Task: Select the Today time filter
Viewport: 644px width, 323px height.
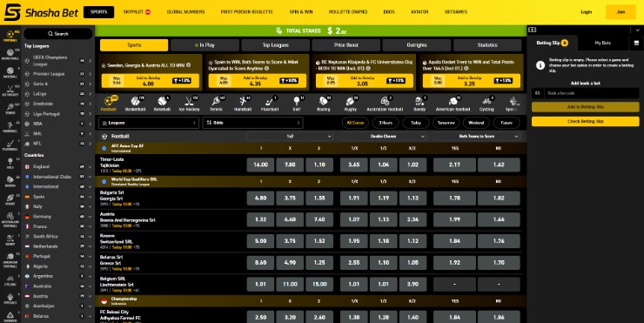Action: point(416,123)
